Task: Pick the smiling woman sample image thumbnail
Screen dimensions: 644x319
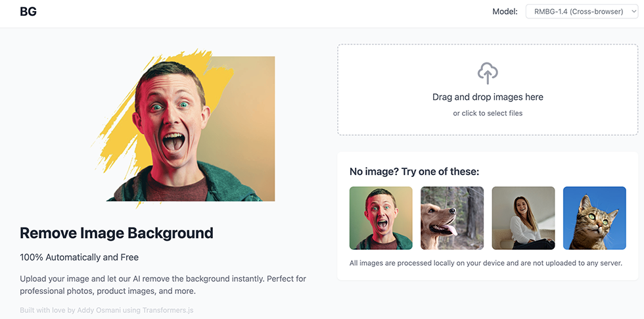Action: pyautogui.click(x=523, y=218)
